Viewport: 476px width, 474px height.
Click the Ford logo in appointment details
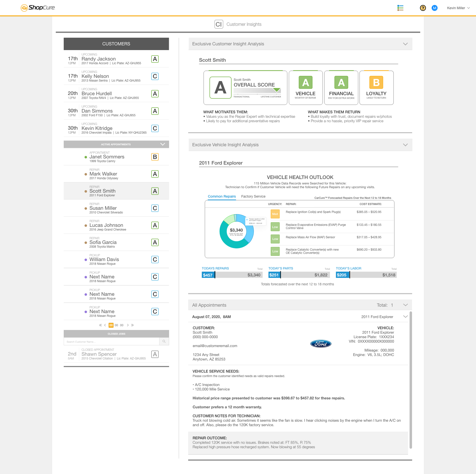[x=321, y=344]
